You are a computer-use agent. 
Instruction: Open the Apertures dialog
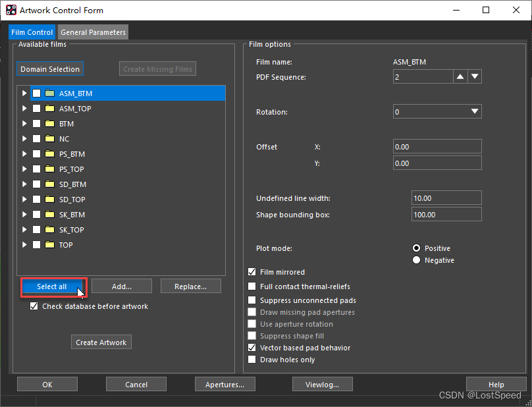tap(225, 385)
